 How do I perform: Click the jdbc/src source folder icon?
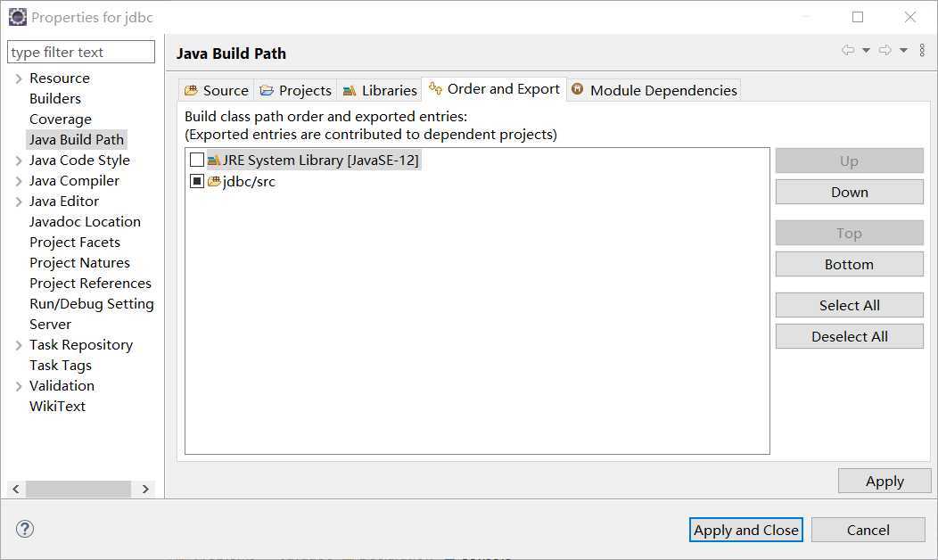point(214,181)
